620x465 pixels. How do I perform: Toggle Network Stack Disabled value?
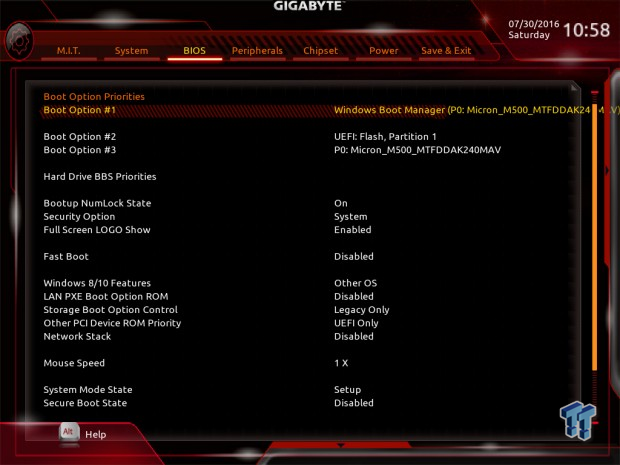353,336
